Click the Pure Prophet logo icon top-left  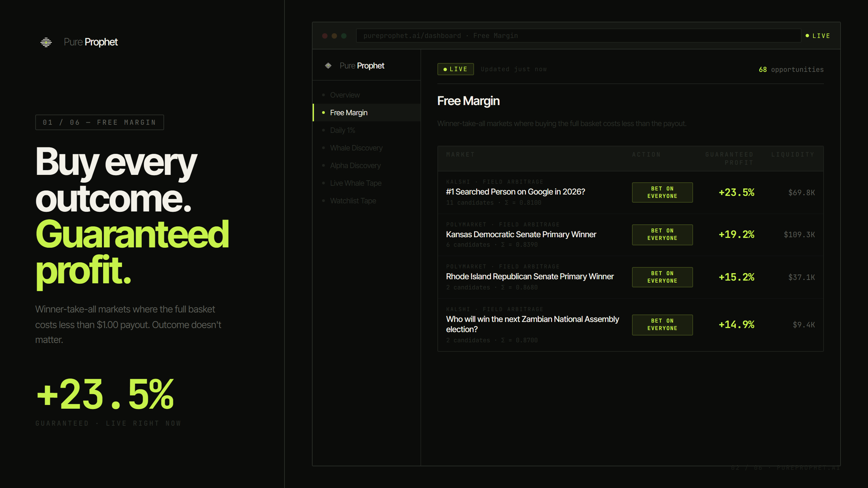pos(46,42)
